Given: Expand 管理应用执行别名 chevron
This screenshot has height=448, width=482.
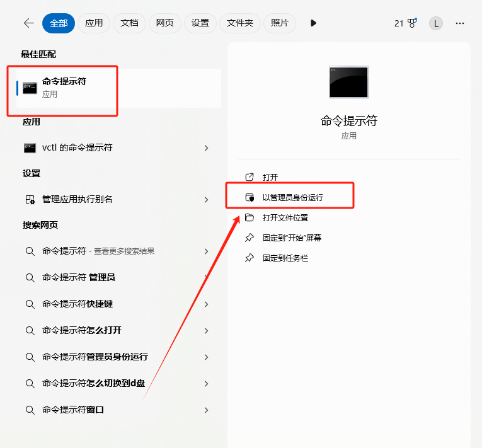Looking at the screenshot, I should pos(206,200).
